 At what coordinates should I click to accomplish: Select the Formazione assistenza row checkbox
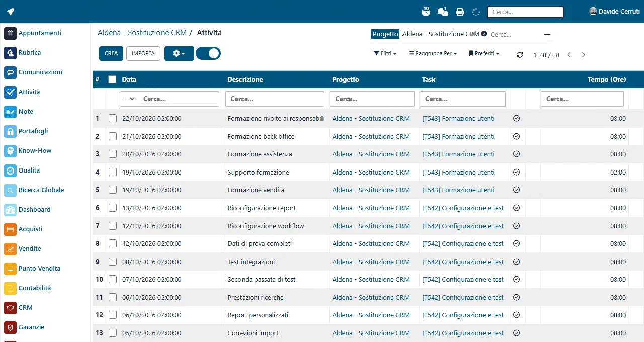click(113, 154)
